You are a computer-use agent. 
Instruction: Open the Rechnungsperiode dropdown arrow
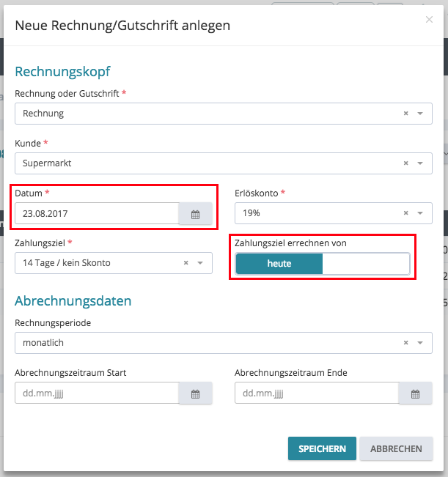420,342
